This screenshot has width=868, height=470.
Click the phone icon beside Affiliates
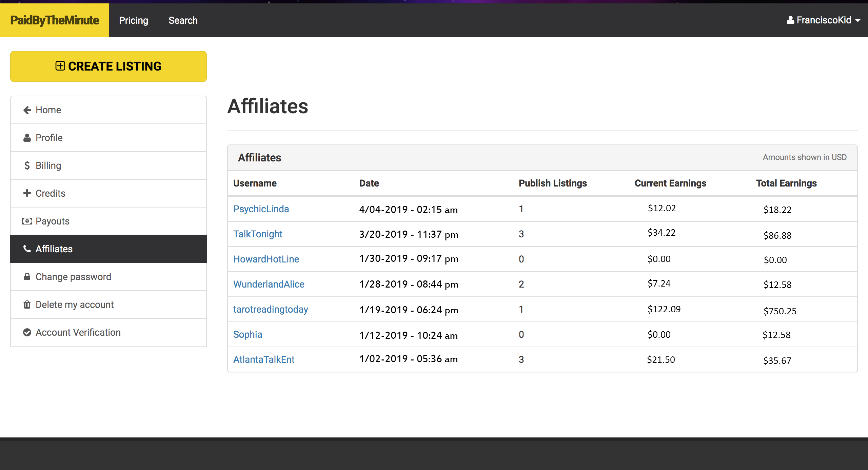[27, 249]
